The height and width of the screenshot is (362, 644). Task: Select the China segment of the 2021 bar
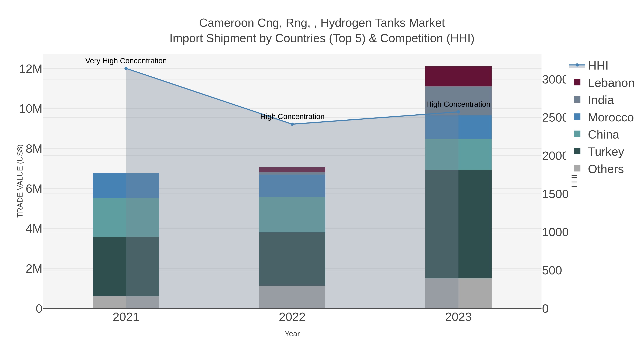click(126, 218)
